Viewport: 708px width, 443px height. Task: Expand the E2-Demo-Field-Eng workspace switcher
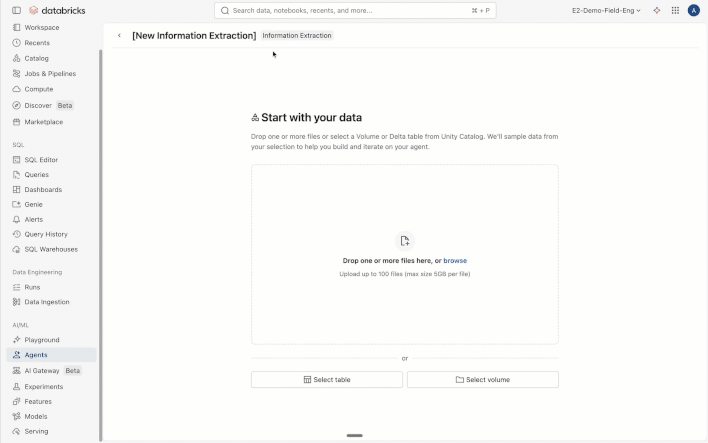(x=606, y=10)
